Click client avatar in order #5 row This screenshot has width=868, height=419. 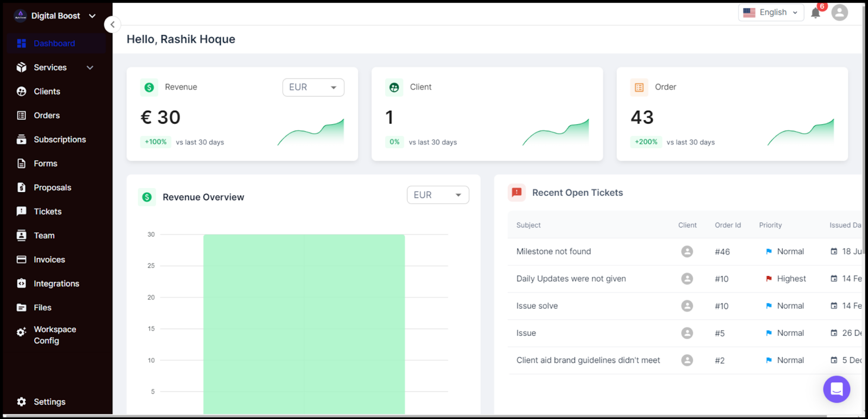[687, 333]
